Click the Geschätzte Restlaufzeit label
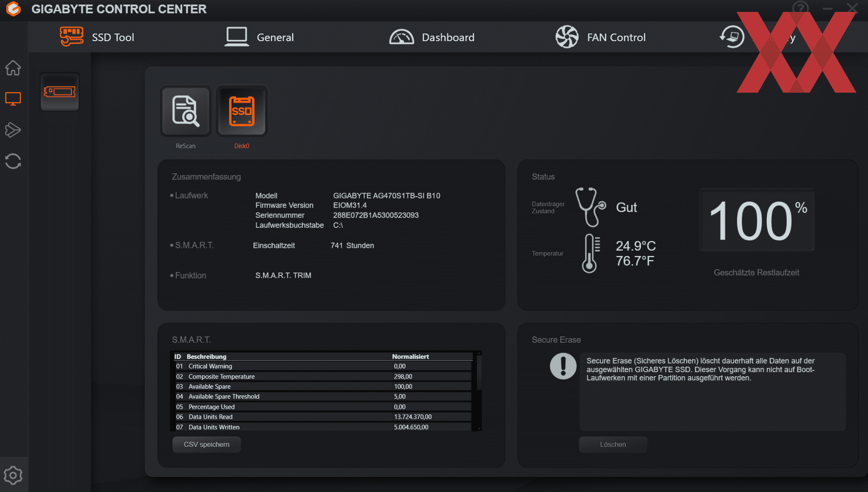 pos(756,273)
